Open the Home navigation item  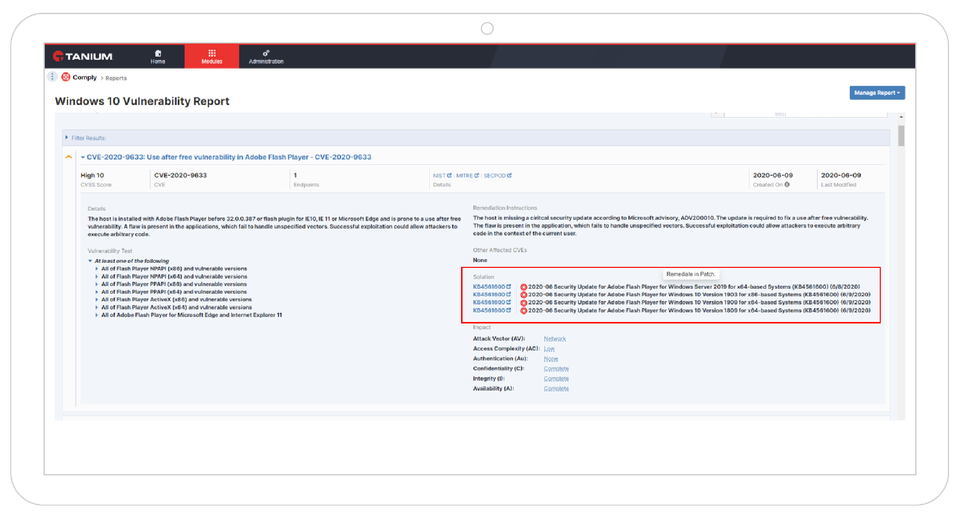coord(158,56)
